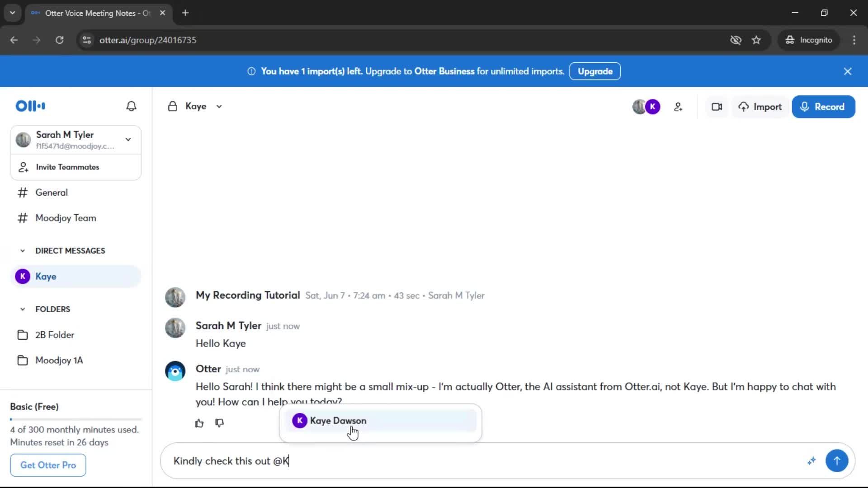Viewport: 868px width, 488px height.
Task: Reload the page
Action: [x=59, y=40]
